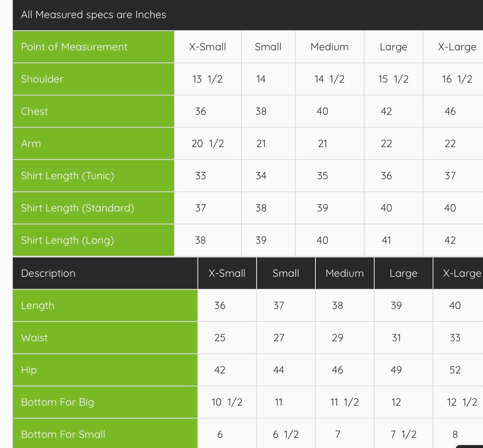Click the Hip row label
Viewport: 483px width, 448px height.
(29, 370)
